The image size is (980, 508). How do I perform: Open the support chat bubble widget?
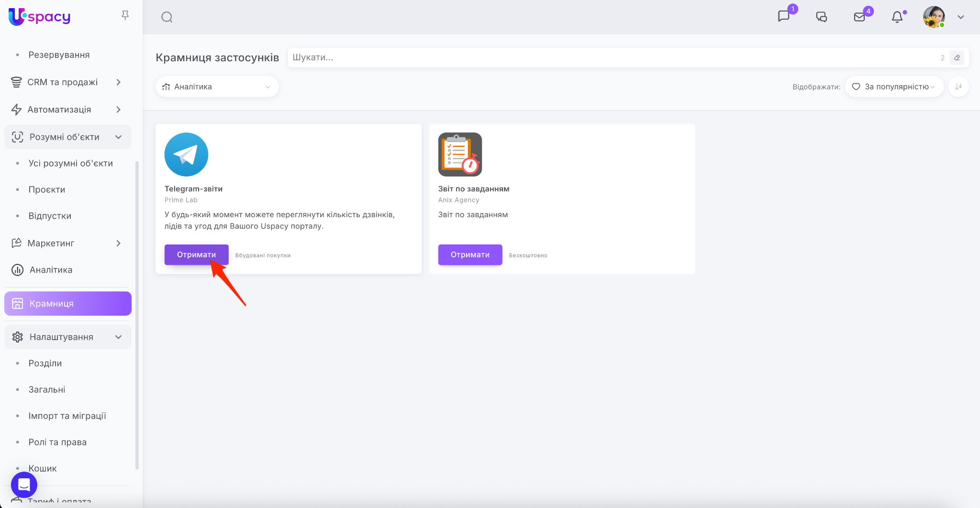click(x=24, y=485)
